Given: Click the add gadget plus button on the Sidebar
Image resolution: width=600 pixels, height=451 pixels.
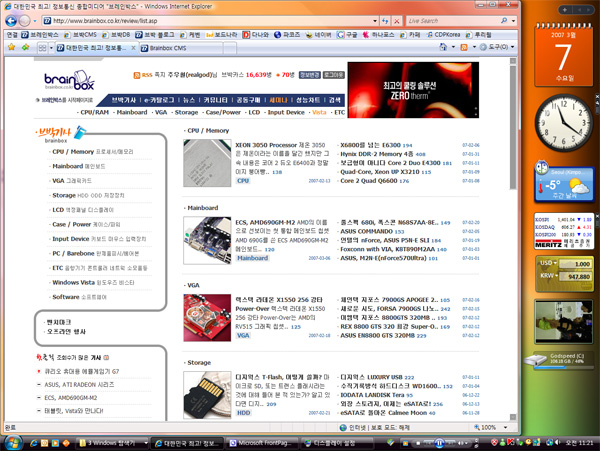Looking at the screenshot, I should tap(564, 10).
